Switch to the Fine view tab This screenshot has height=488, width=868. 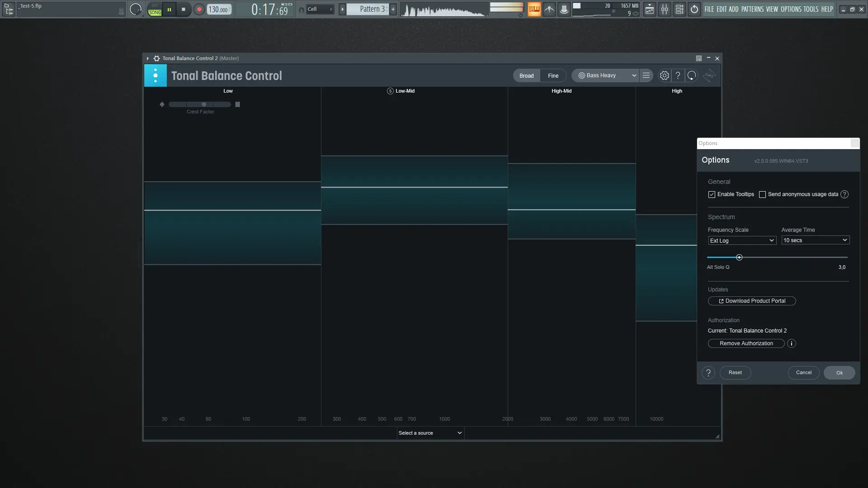[x=553, y=75]
